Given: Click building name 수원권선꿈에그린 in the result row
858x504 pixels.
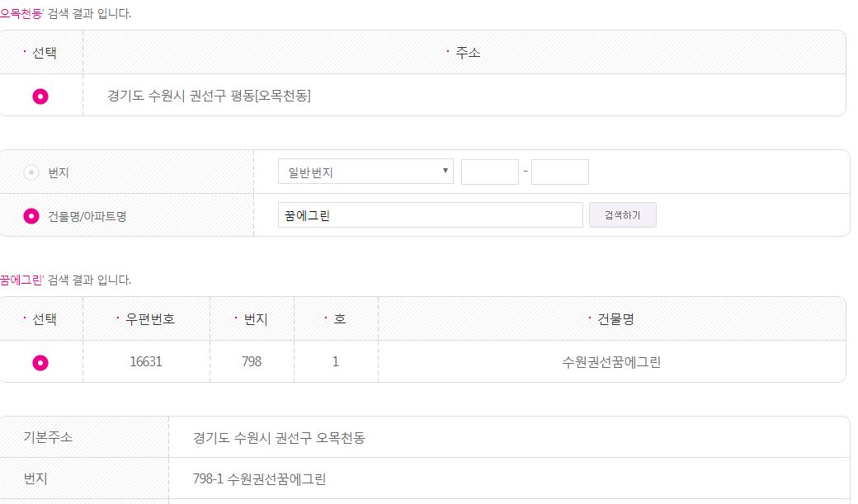Looking at the screenshot, I should 610,362.
